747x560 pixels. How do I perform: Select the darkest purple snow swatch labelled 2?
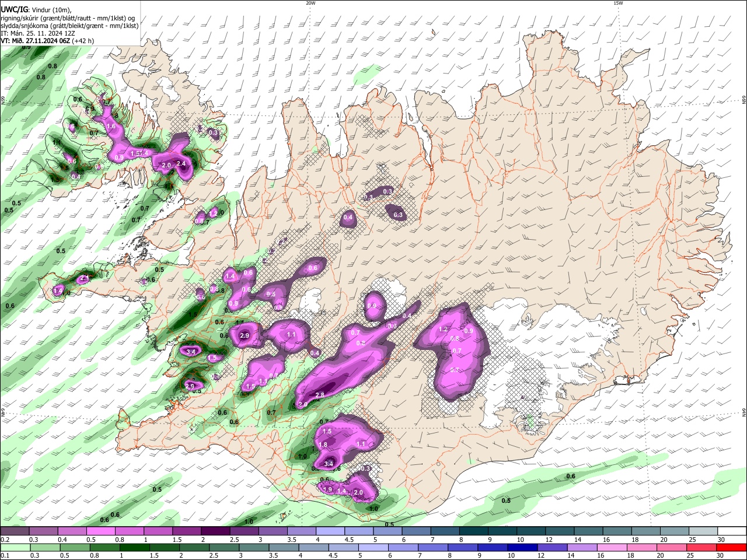215,531
